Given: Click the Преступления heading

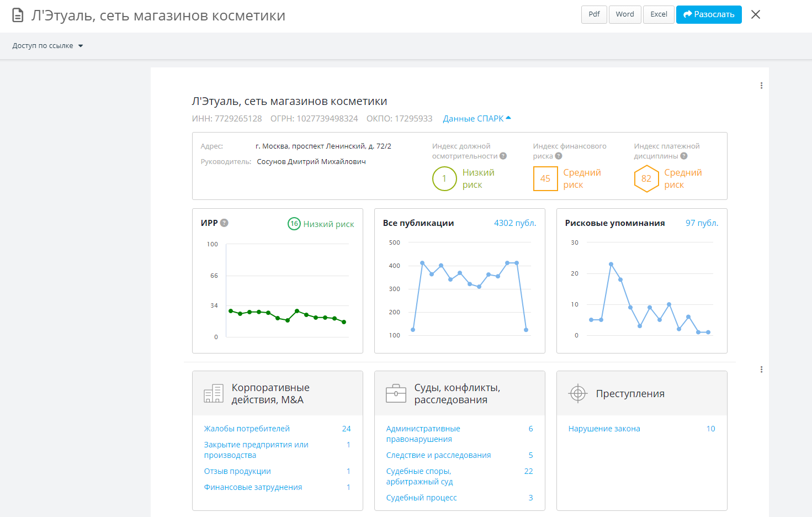Looking at the screenshot, I should point(630,394).
